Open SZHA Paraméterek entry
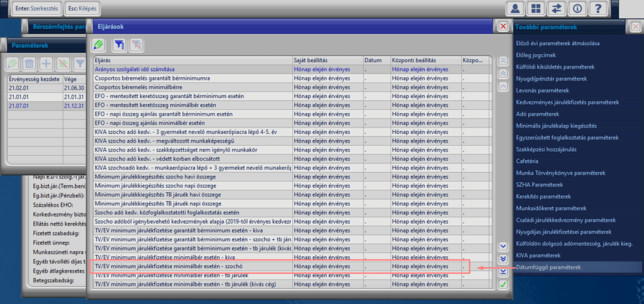 click(x=539, y=185)
